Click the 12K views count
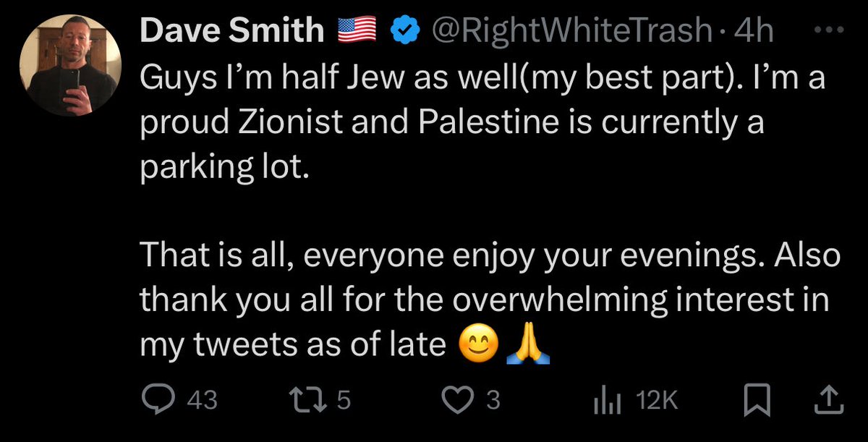The width and height of the screenshot is (868, 442). coord(657,401)
